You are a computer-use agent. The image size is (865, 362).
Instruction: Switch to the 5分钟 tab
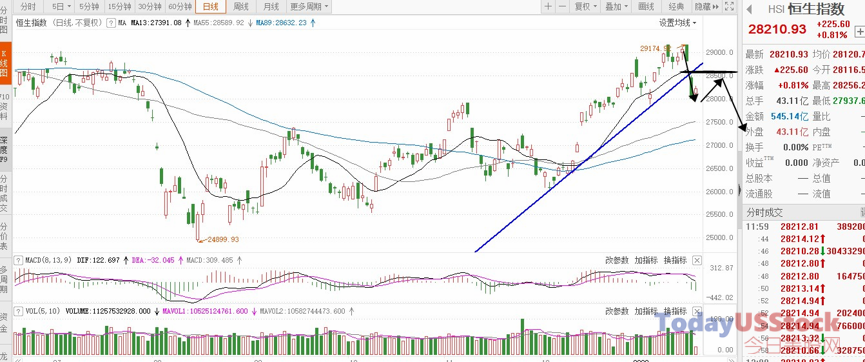point(89,7)
